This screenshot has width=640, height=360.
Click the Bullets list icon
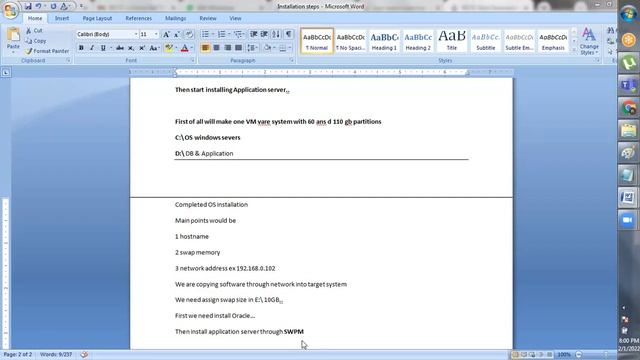[x=205, y=34]
